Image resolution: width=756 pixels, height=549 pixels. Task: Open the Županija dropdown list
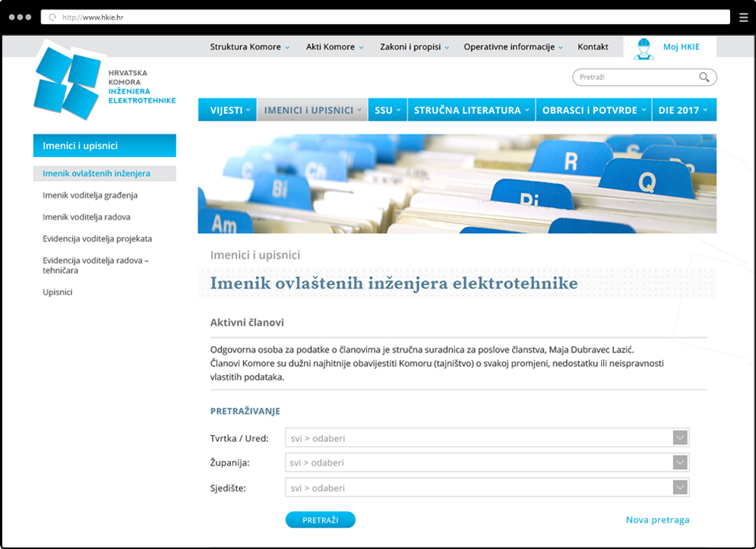[x=680, y=462]
